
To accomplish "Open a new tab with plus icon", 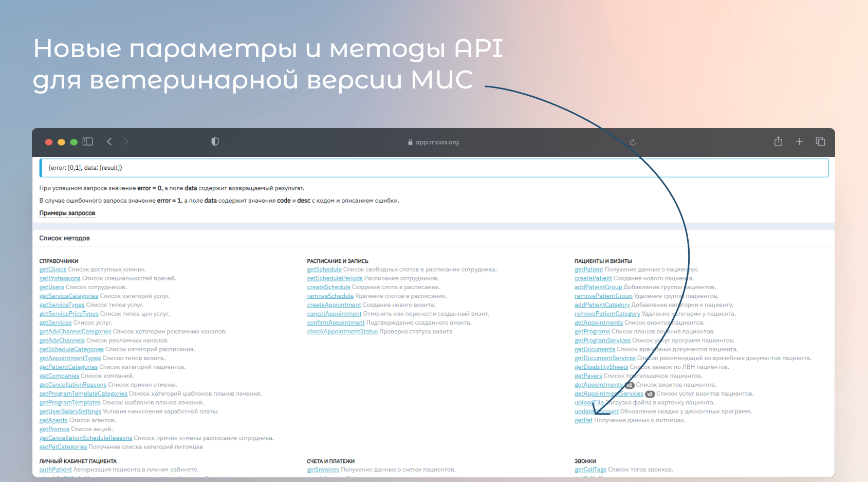I will (799, 141).
